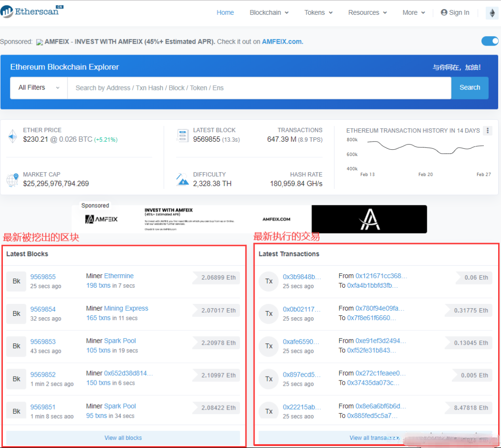Expand the Resources menu
This screenshot has width=501, height=448.
367,12
